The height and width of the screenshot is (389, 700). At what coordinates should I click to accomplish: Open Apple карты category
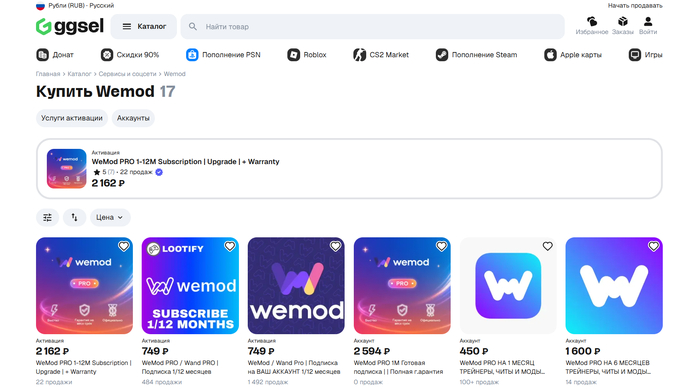[573, 55]
